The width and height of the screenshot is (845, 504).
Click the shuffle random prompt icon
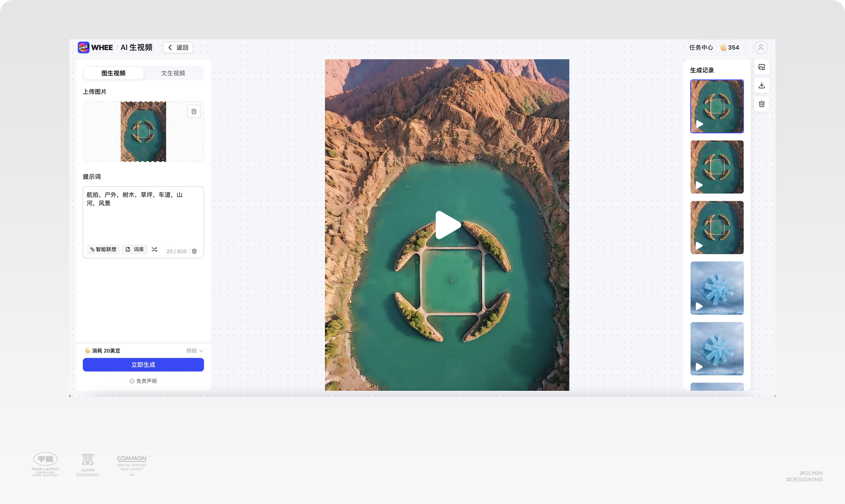coord(154,250)
